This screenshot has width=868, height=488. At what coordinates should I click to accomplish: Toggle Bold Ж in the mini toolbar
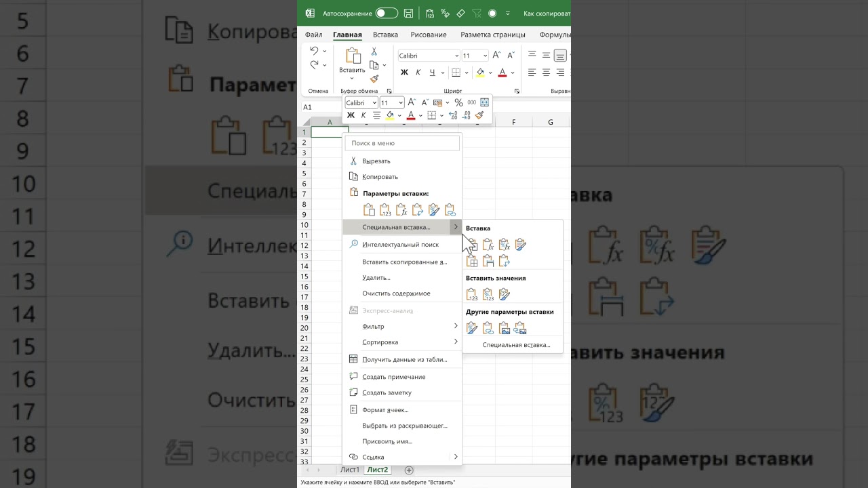(x=351, y=116)
